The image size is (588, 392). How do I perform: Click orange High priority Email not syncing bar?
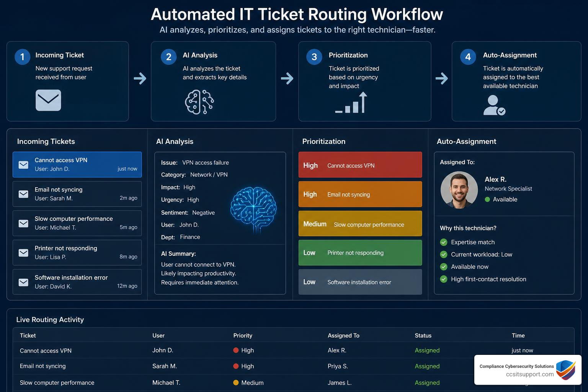[360, 194]
